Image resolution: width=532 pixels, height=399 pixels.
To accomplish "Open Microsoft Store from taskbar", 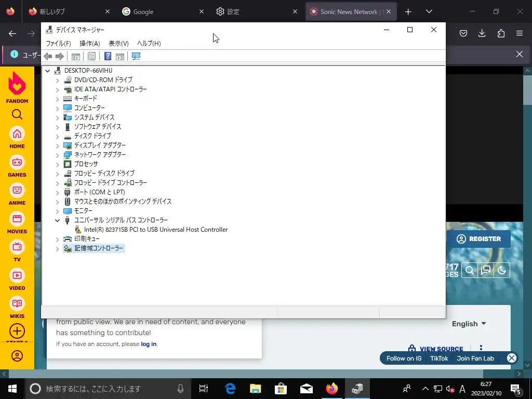I will coord(281,389).
